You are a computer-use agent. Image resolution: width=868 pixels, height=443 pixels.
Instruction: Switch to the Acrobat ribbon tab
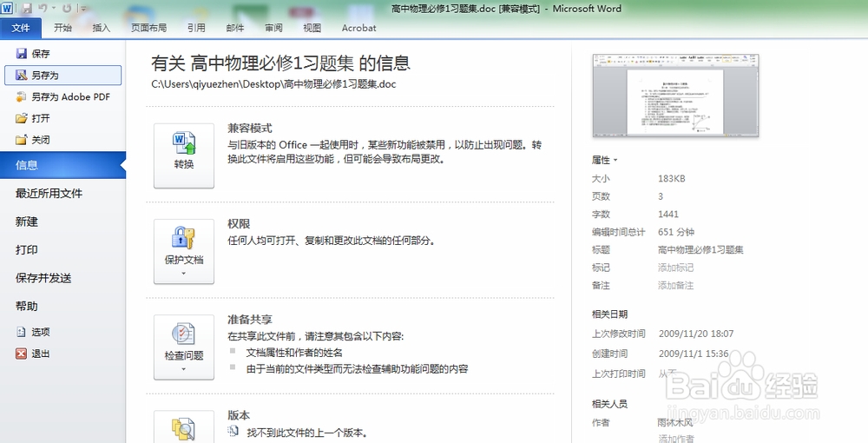(x=358, y=28)
